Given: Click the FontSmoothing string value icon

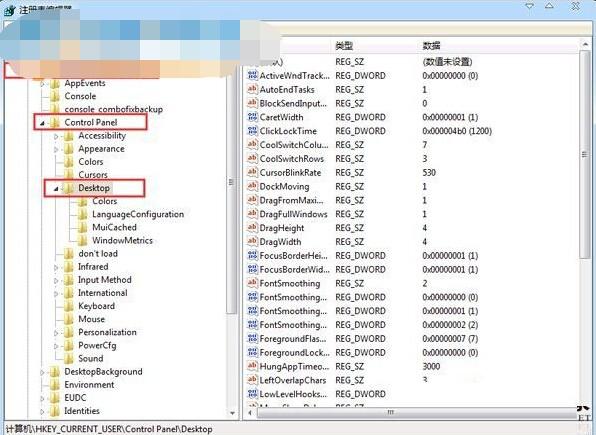Looking at the screenshot, I should tap(252, 283).
